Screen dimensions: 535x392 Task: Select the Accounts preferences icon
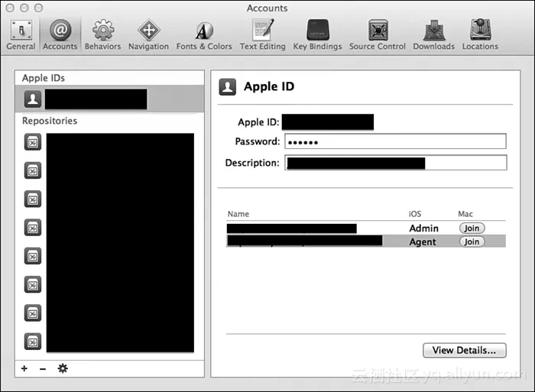click(x=60, y=35)
